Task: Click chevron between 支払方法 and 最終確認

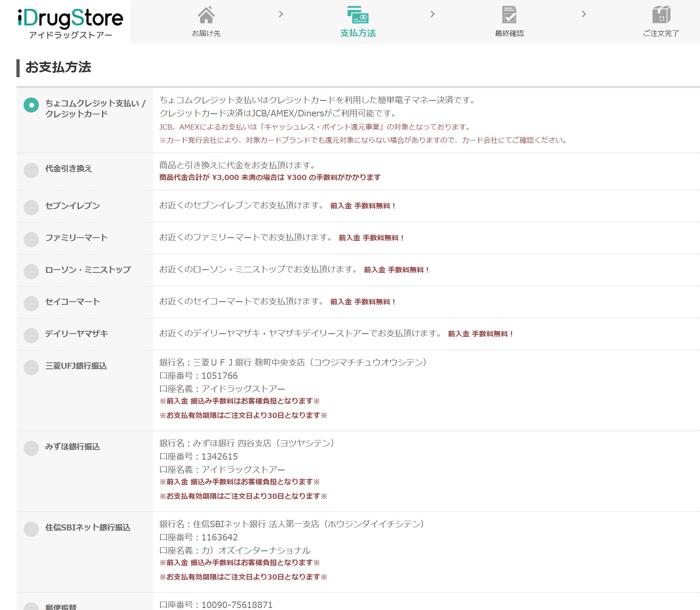Action: pos(433,14)
